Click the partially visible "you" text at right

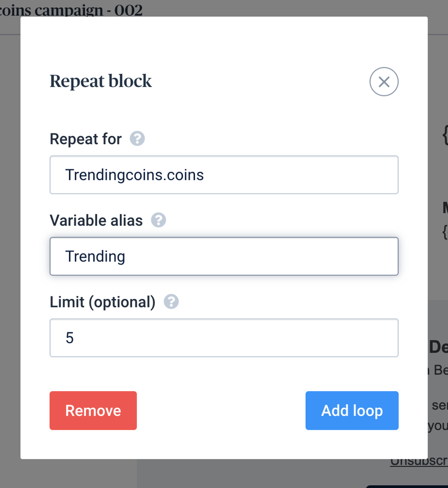[x=438, y=426]
